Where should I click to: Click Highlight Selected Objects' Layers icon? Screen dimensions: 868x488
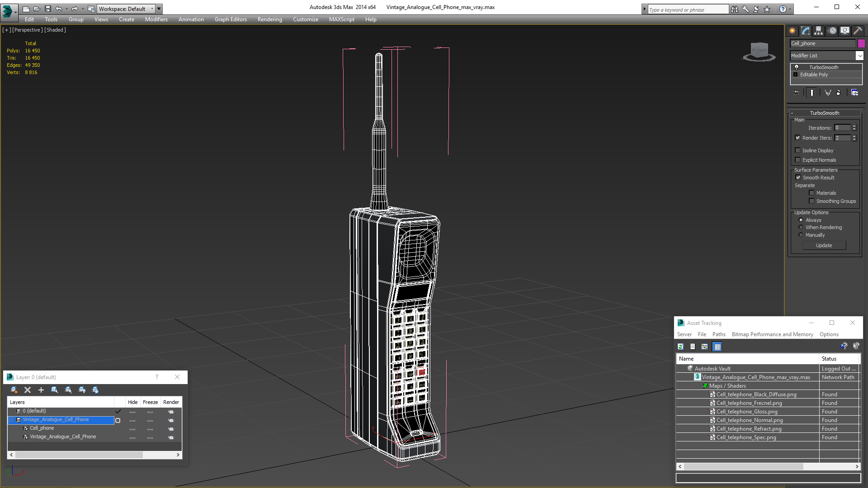click(x=68, y=390)
